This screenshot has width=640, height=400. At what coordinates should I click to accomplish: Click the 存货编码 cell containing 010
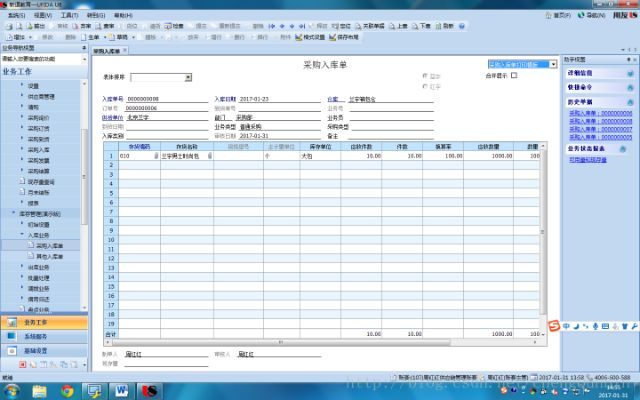tap(139, 156)
